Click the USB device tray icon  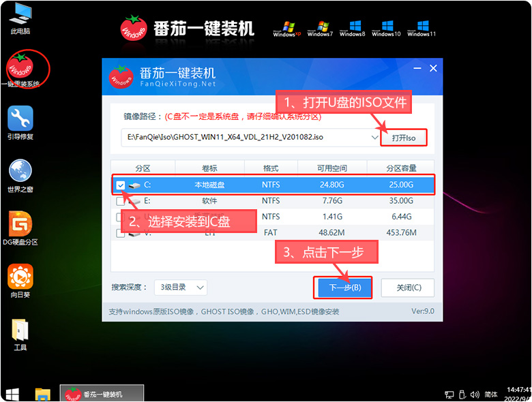tap(462, 395)
